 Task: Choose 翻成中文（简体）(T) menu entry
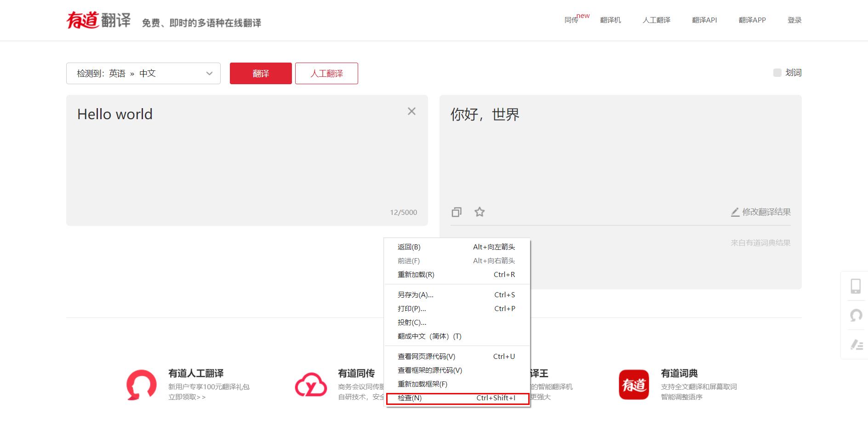click(x=457, y=336)
